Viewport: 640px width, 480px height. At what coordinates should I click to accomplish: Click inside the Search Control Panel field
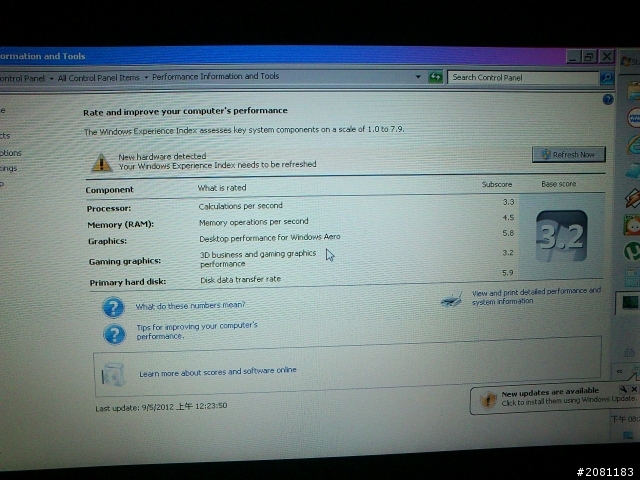[523, 78]
